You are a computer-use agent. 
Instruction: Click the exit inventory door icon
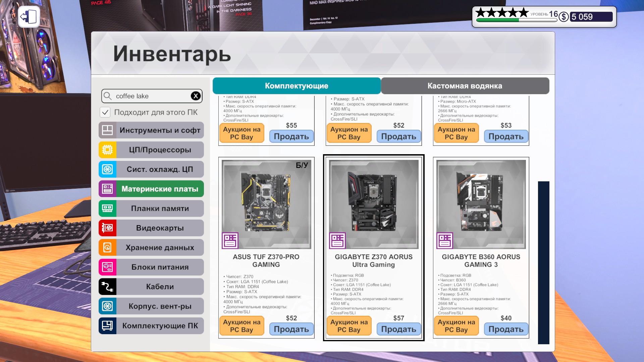29,17
